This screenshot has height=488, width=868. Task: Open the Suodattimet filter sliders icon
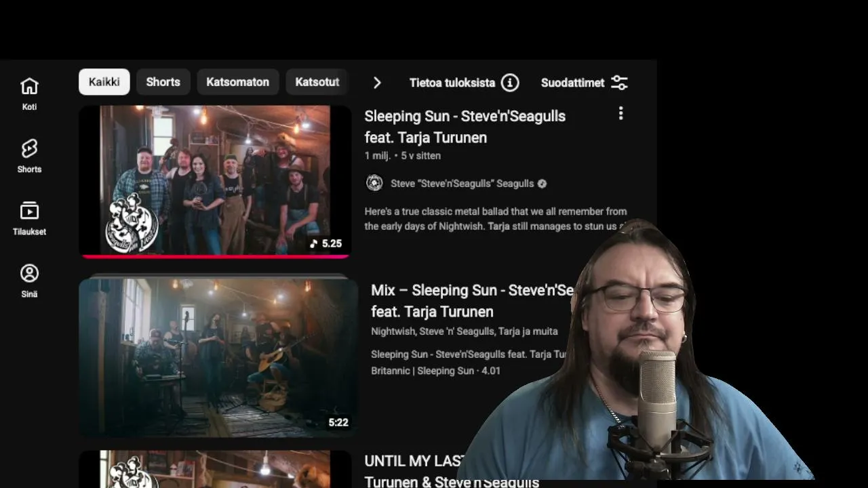(619, 83)
